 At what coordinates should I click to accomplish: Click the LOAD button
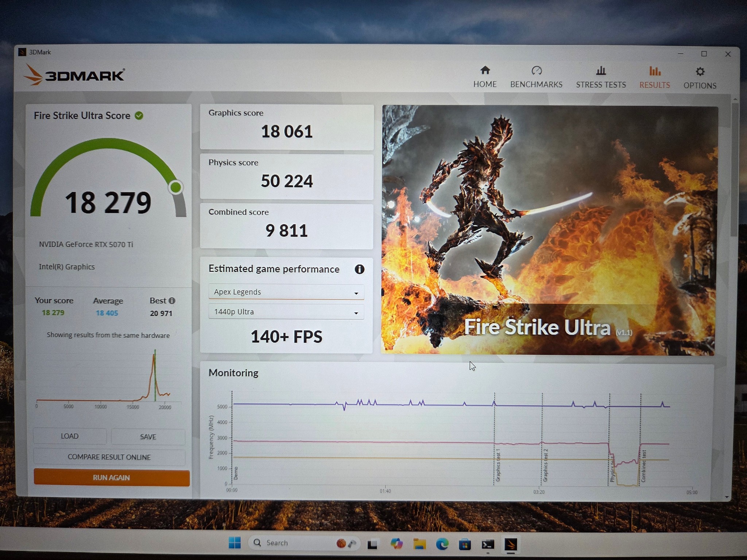(70, 436)
